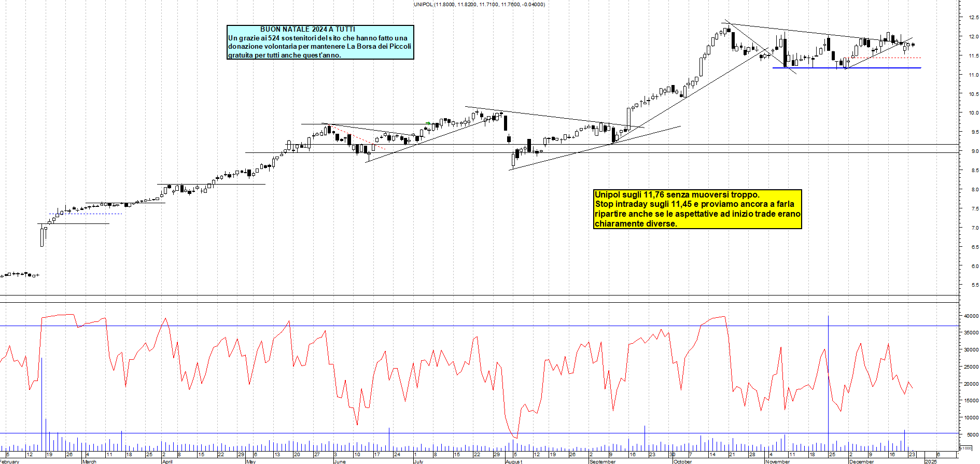
Task: Click the 7.0 price axis label
Action: pyautogui.click(x=975, y=228)
